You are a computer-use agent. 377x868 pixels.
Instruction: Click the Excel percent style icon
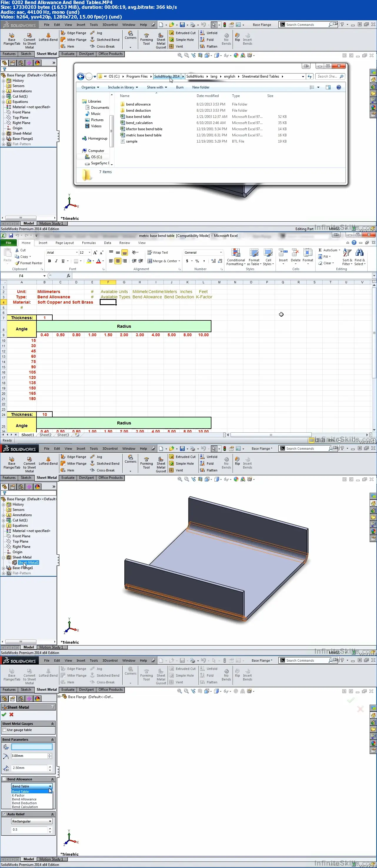(x=197, y=261)
